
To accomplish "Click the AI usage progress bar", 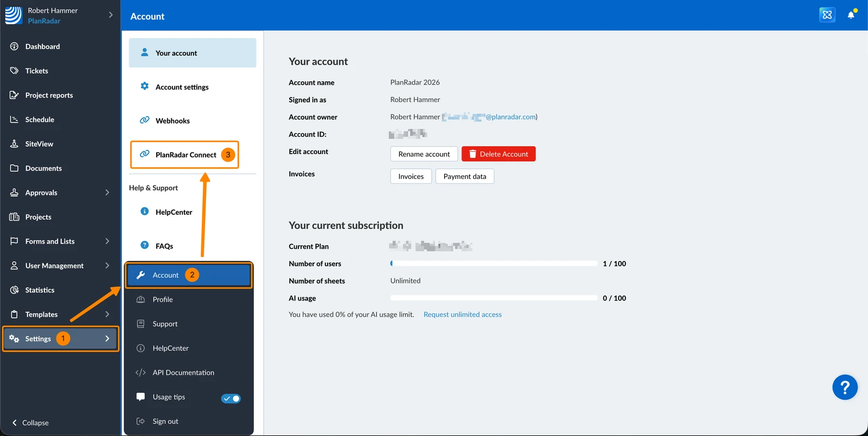I will 494,298.
